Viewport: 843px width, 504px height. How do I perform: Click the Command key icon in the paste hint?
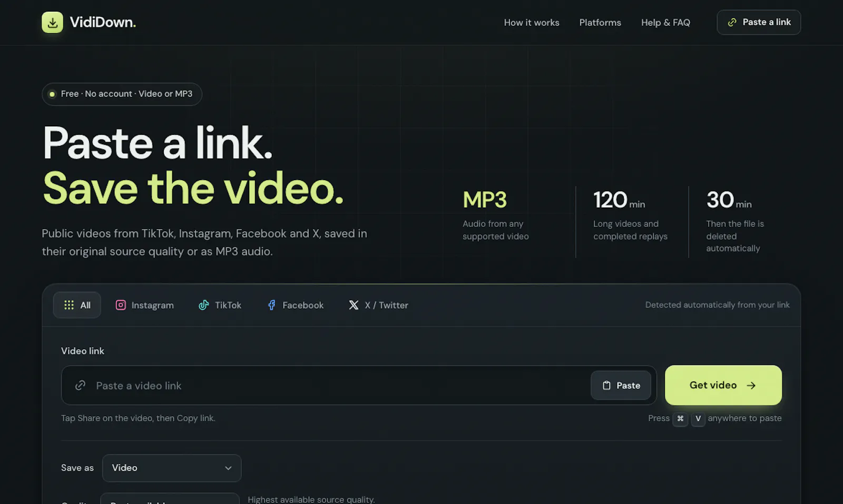680,419
